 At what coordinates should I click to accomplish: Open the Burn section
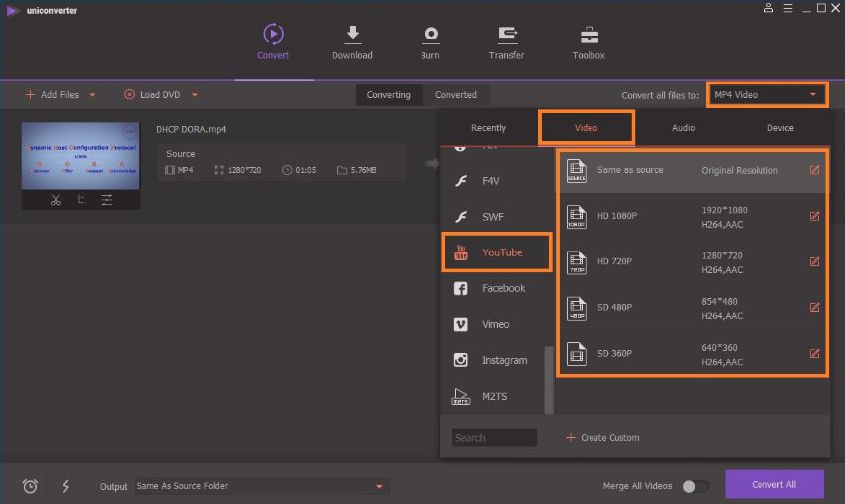[430, 42]
